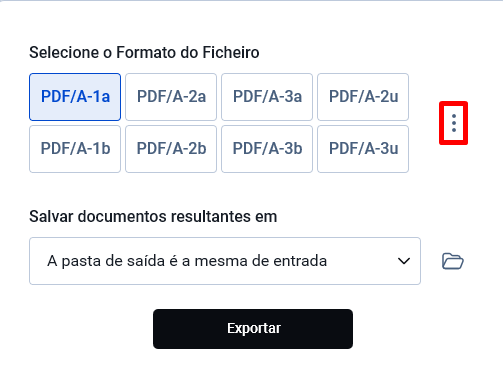Expand the output folder dropdown chevron
Image resolution: width=503 pixels, height=373 pixels.
(x=404, y=261)
